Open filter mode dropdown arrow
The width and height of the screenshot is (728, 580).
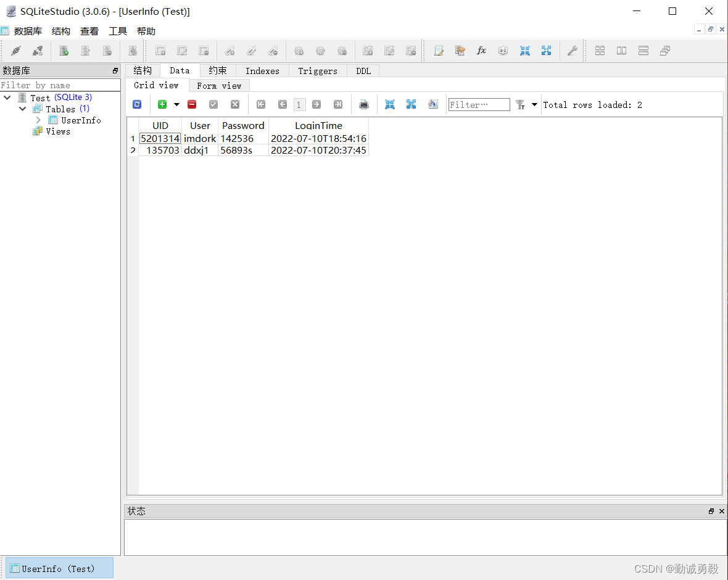[x=534, y=104]
